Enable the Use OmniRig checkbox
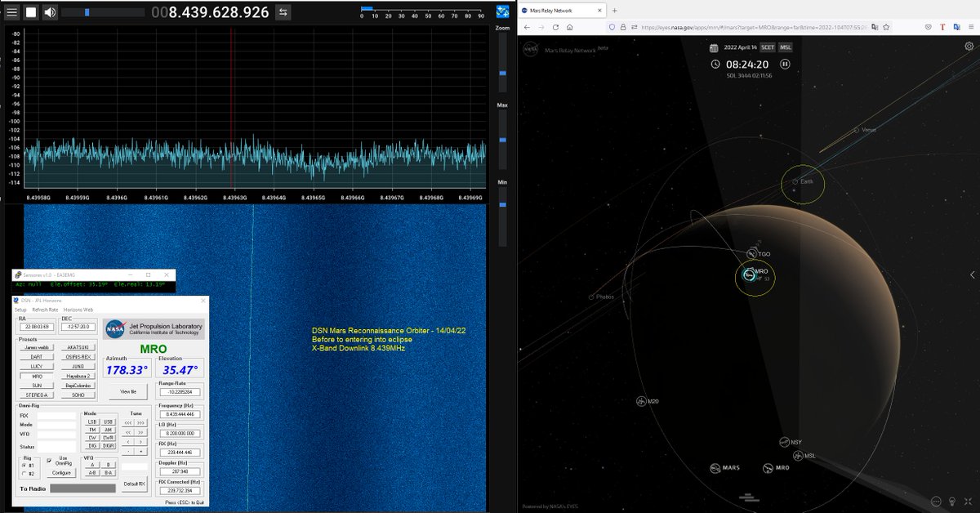The width and height of the screenshot is (980, 513). (48, 461)
